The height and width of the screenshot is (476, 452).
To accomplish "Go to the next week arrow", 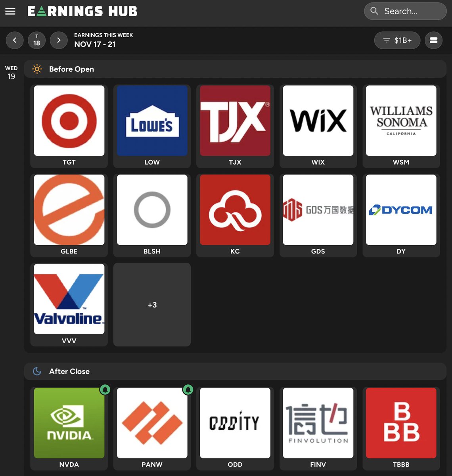I will click(x=59, y=40).
